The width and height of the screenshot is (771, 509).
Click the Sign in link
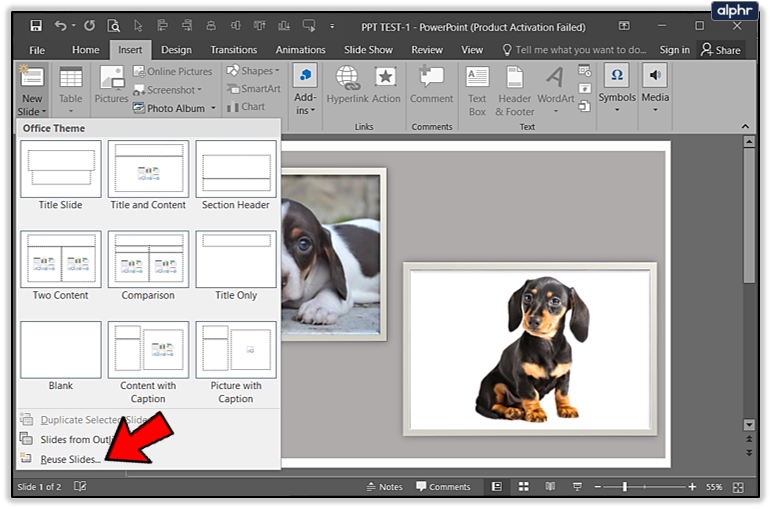point(674,50)
